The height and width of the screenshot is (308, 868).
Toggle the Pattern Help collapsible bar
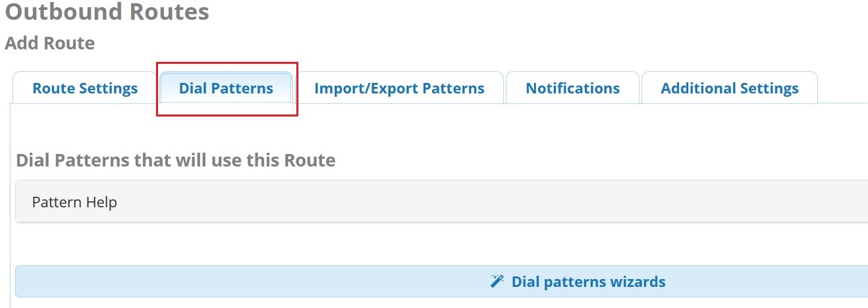point(441,201)
